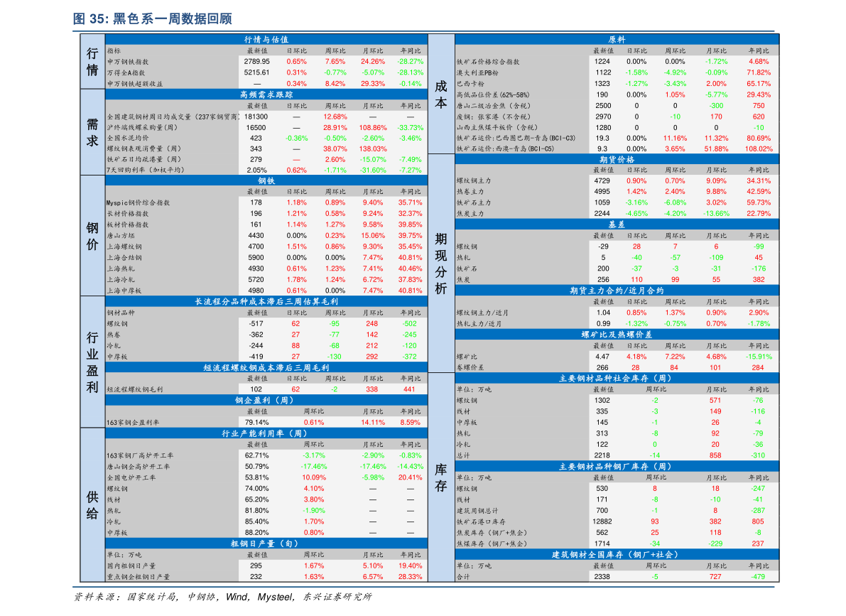Click the 上海冷轧 row label
The width and height of the screenshot is (846, 616).
pyautogui.click(x=120, y=280)
